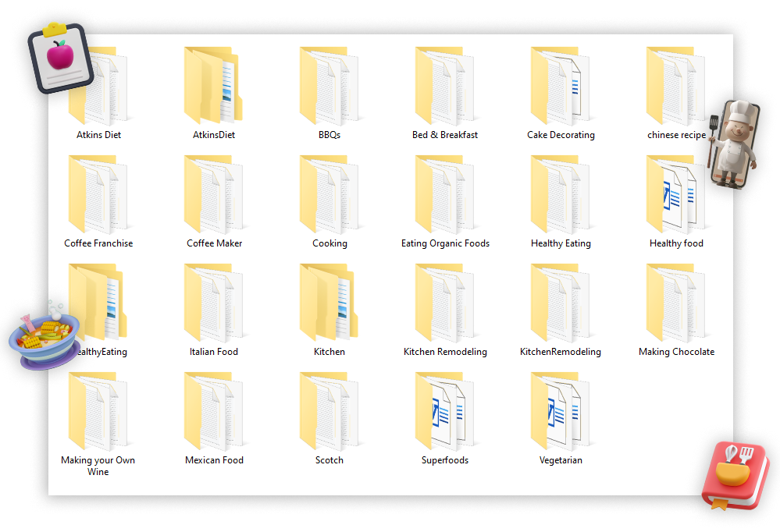Screen dimensions: 780x532
Task: Select the Eating Organic Foods folder
Action: (444, 194)
